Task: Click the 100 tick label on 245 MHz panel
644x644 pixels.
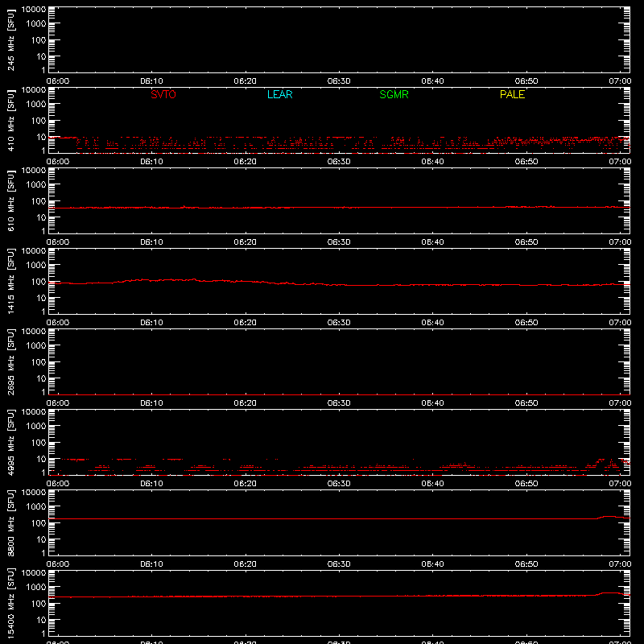Action: coord(39,40)
